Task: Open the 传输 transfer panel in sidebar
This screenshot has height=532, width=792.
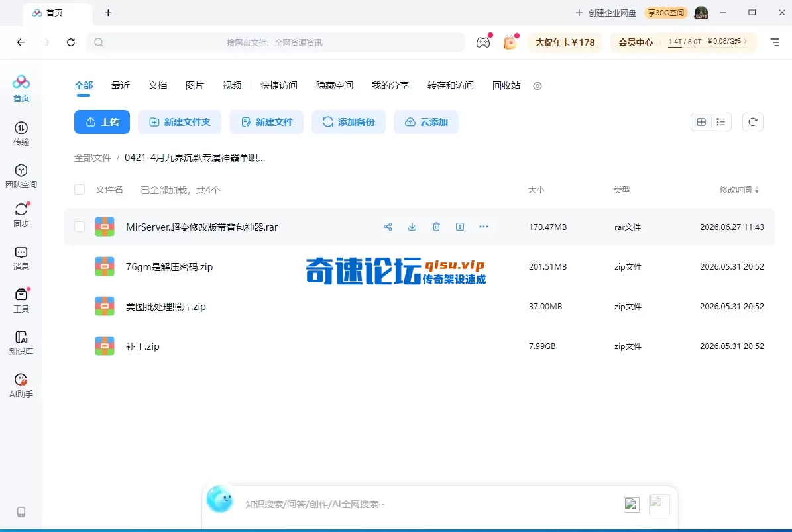Action: (21, 134)
